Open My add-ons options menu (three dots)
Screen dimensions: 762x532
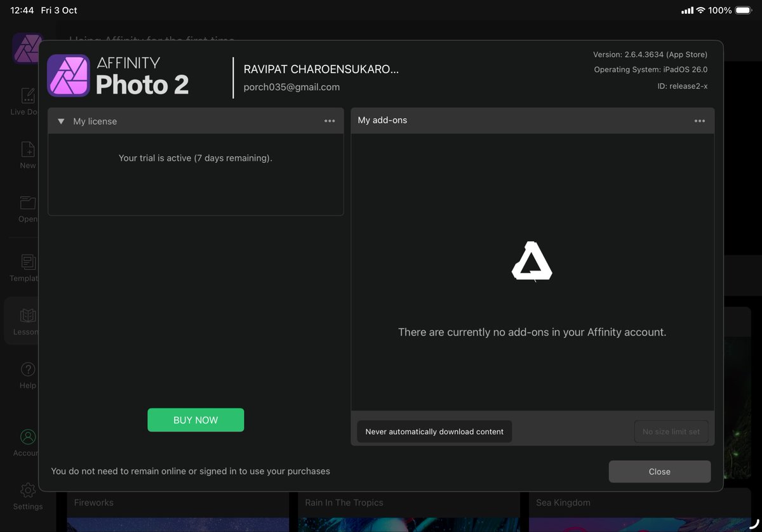(x=700, y=121)
